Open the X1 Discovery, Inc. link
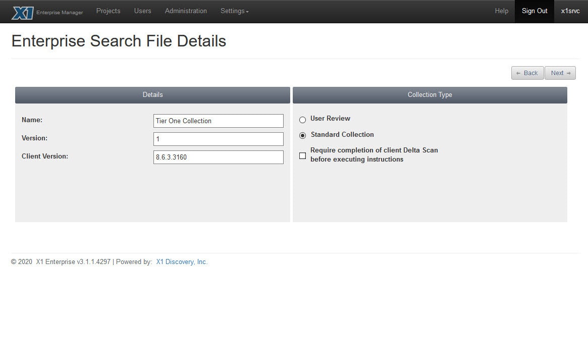 coord(182,262)
